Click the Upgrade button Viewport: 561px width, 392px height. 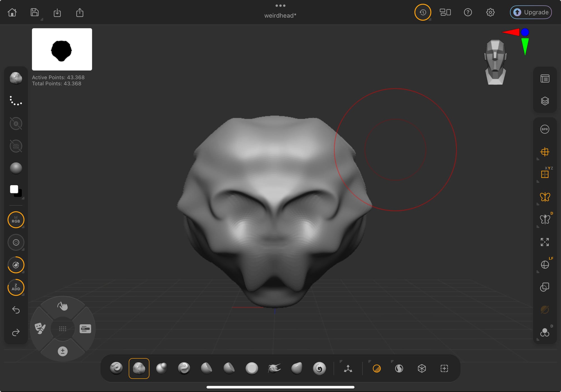coord(531,12)
